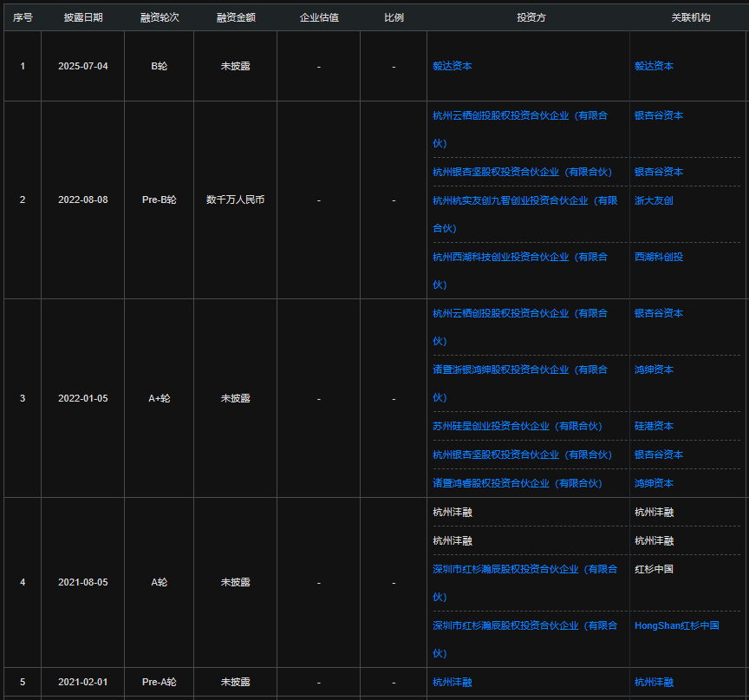749x700 pixels.
Task: Click the 杭州杭实友创九智创业投资合伙企业 investor link
Action: 525,214
